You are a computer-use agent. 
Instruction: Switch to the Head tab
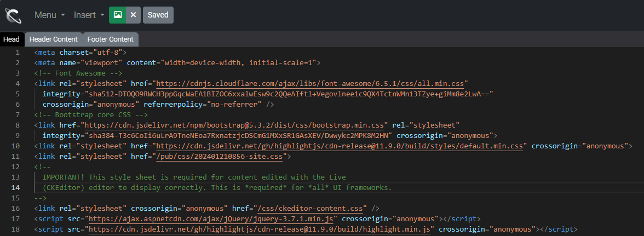[12, 39]
